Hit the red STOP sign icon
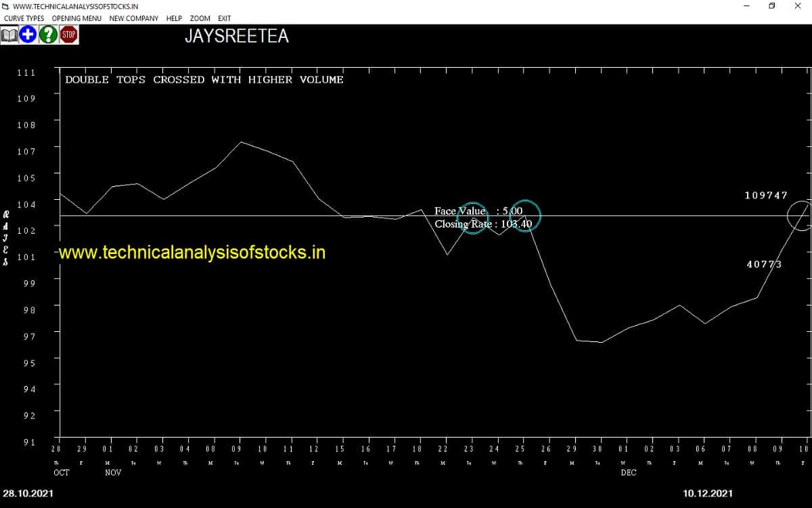812x508 pixels. 68,35
